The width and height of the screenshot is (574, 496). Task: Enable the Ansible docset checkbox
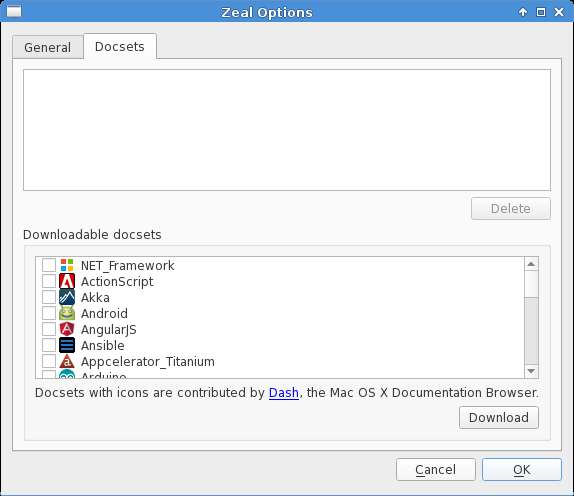49,345
